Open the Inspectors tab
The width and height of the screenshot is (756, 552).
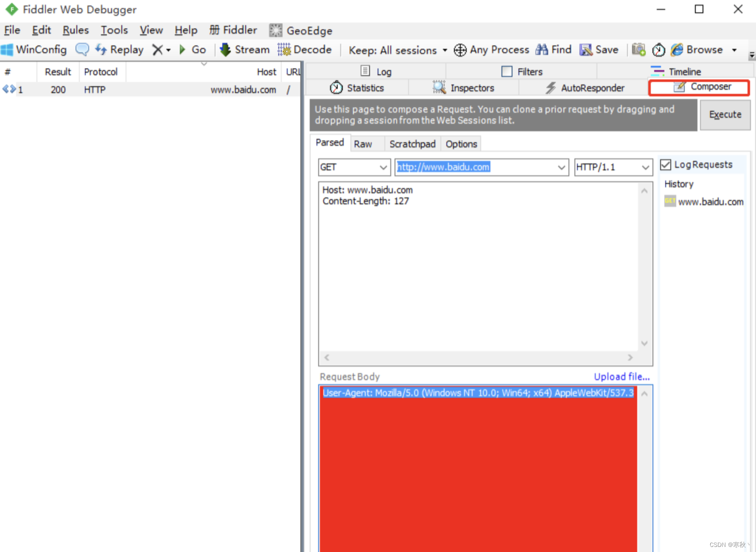click(463, 88)
